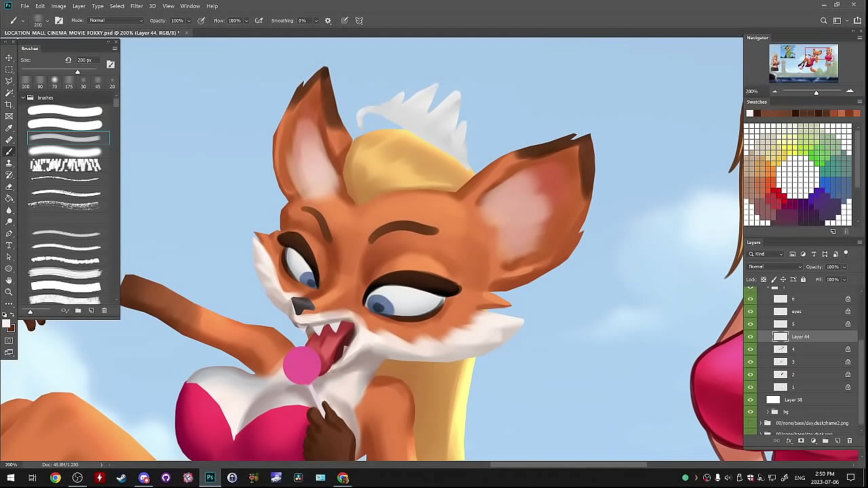Select the Lasso tool
The image size is (868, 488).
pyautogui.click(x=9, y=81)
